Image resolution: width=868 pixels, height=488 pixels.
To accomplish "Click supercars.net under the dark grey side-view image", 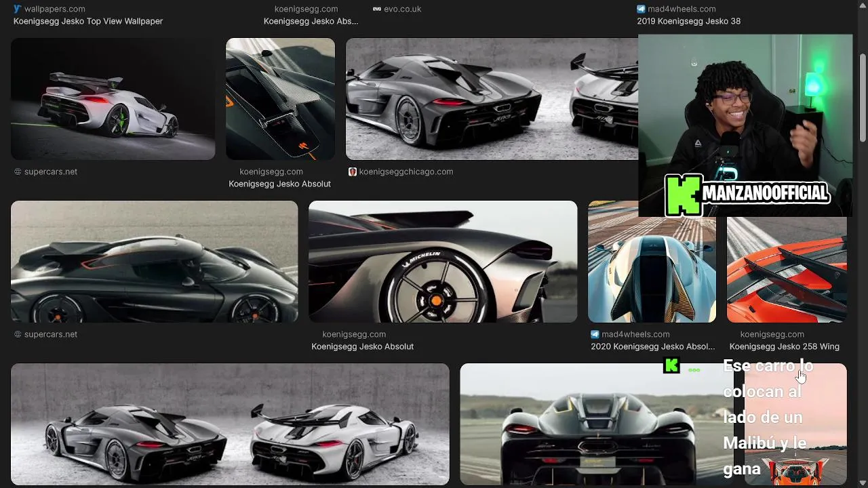I will 51,334.
